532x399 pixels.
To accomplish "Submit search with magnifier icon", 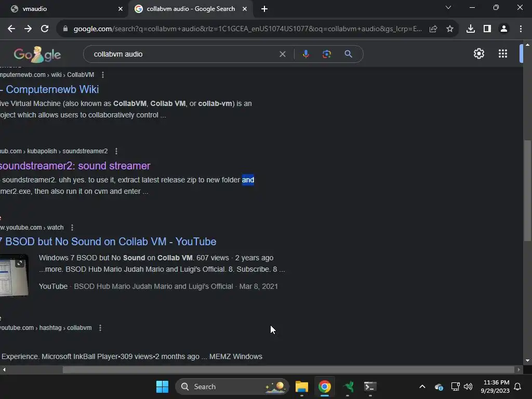I will 349,54.
